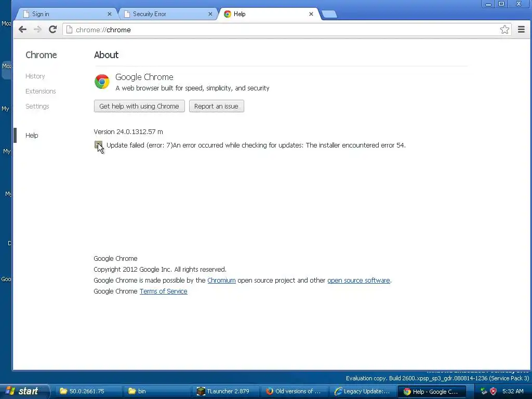Viewport: 532px width, 399px height.
Task: Click the network connection tray icon
Action: coord(484,391)
